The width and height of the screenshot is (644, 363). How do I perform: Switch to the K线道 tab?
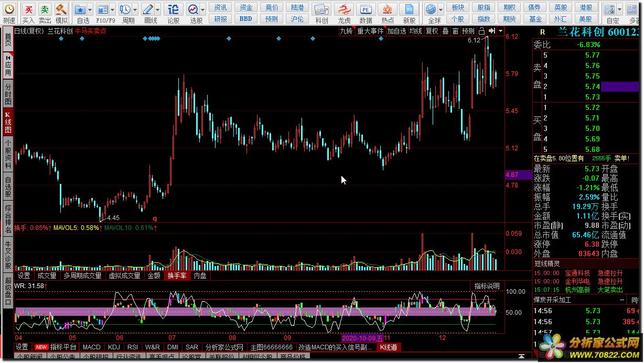click(389, 347)
